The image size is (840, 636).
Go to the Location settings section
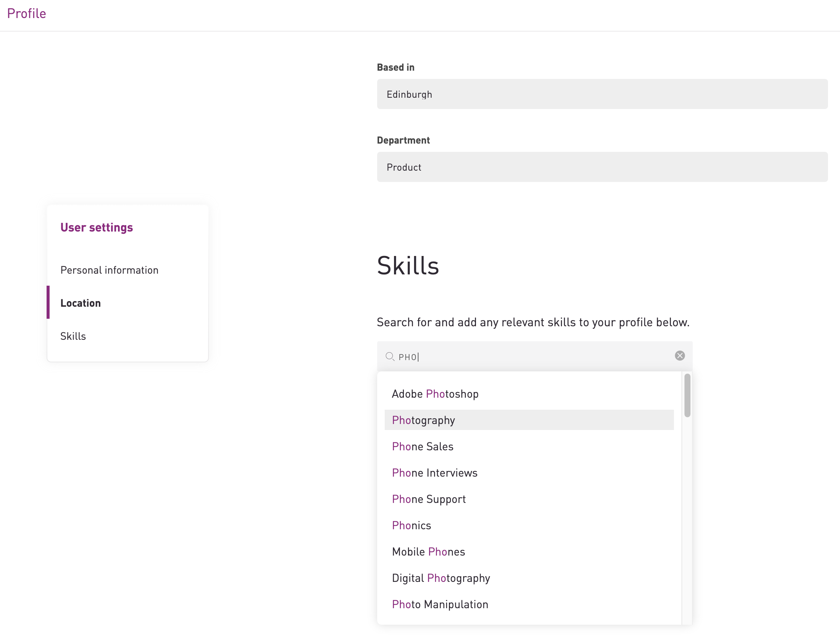[x=80, y=303]
